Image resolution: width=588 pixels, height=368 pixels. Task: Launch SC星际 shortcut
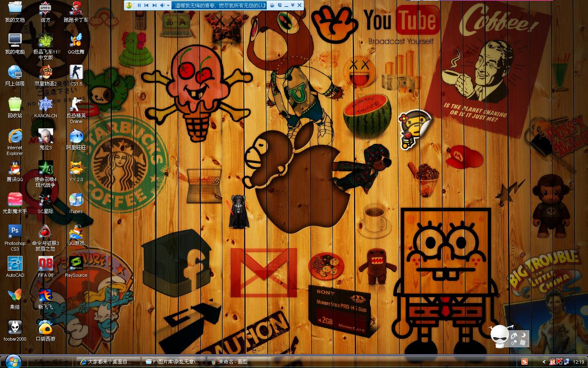click(x=45, y=203)
